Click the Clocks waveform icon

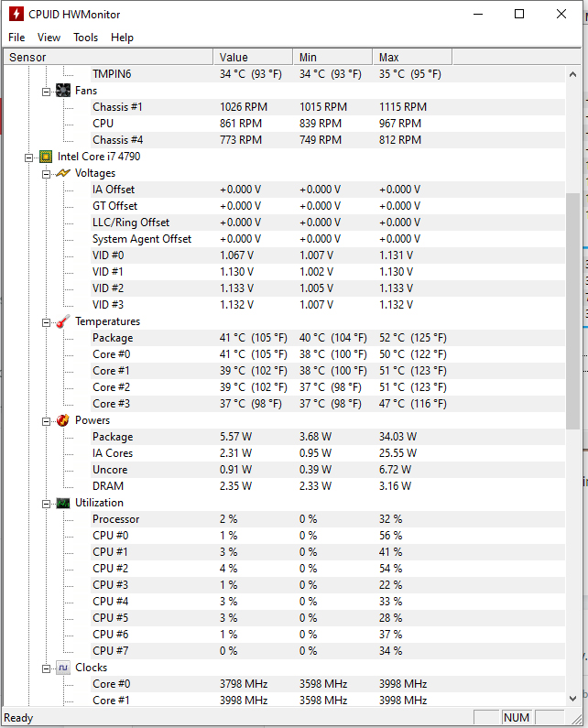63,668
